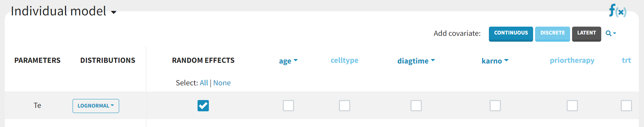Add a CONTINUOUS covariate
Screen dimensions: 644x127
click(511, 34)
